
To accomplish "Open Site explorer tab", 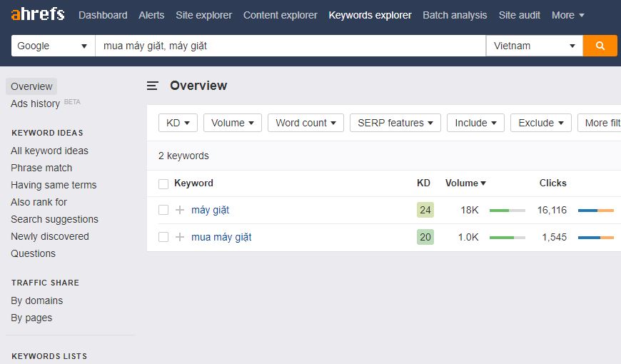I will click(x=203, y=15).
